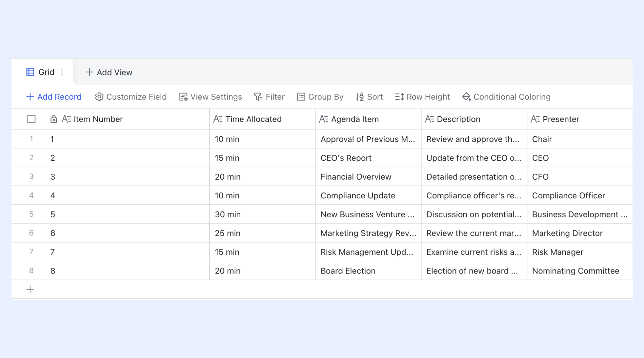Open the Sort options

tap(369, 97)
